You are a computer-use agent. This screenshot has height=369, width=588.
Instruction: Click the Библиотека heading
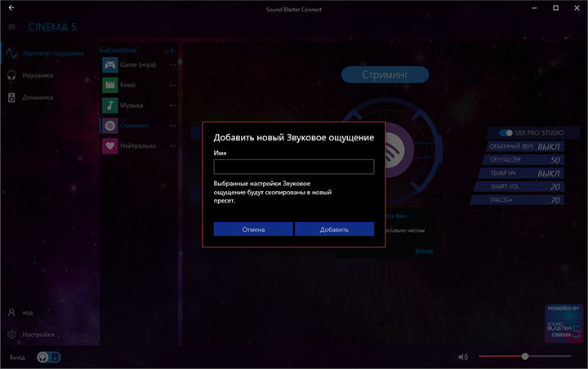[118, 50]
